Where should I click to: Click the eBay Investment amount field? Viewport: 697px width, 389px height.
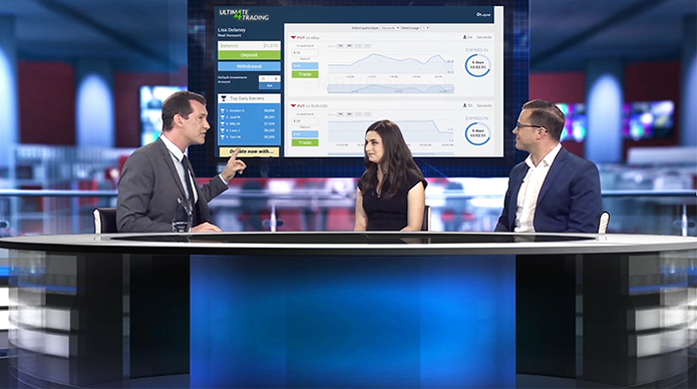click(x=305, y=52)
